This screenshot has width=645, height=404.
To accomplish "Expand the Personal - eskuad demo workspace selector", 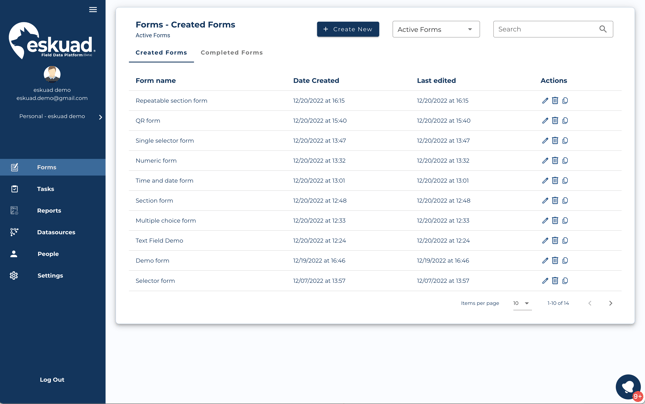I will 60,117.
